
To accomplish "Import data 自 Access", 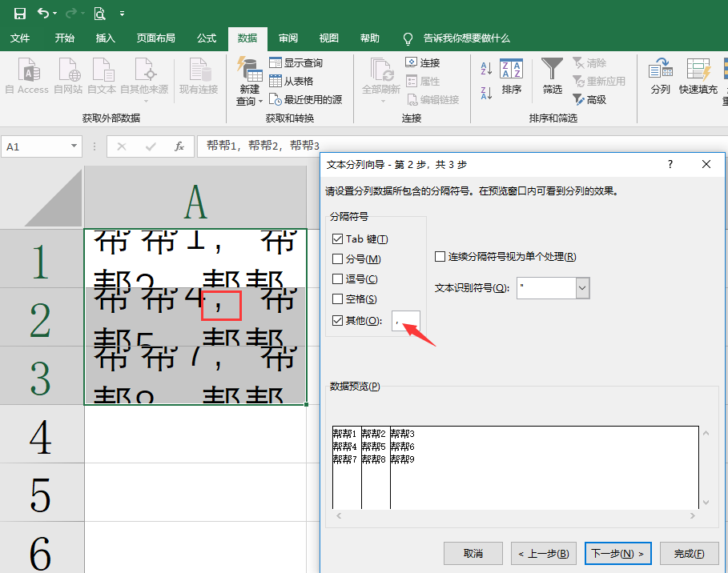I will click(27, 76).
